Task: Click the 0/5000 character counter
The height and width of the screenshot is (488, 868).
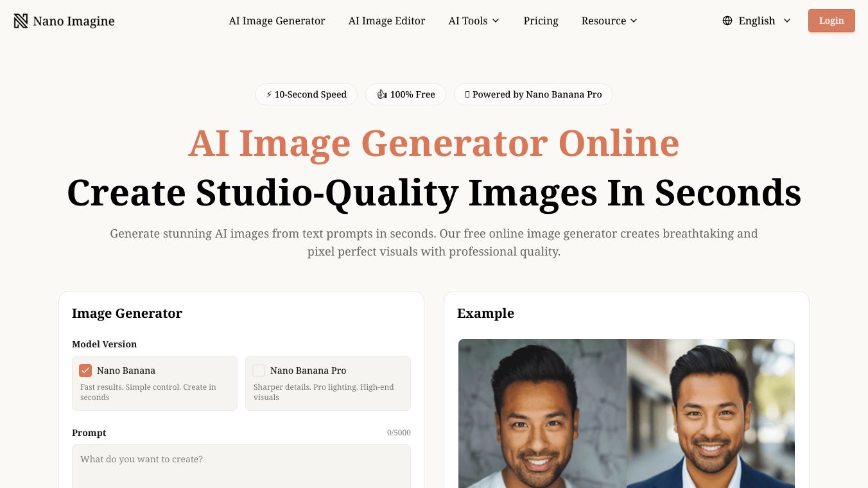Action: point(399,433)
